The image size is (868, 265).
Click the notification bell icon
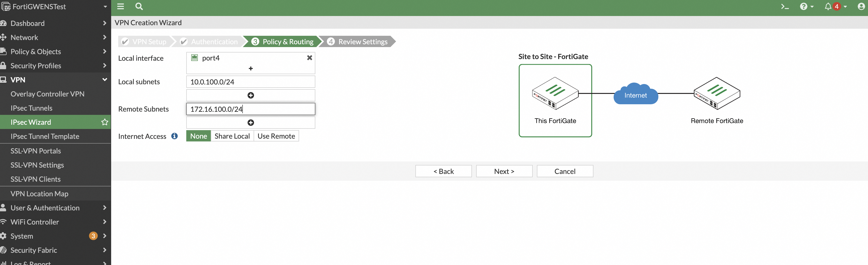click(828, 6)
